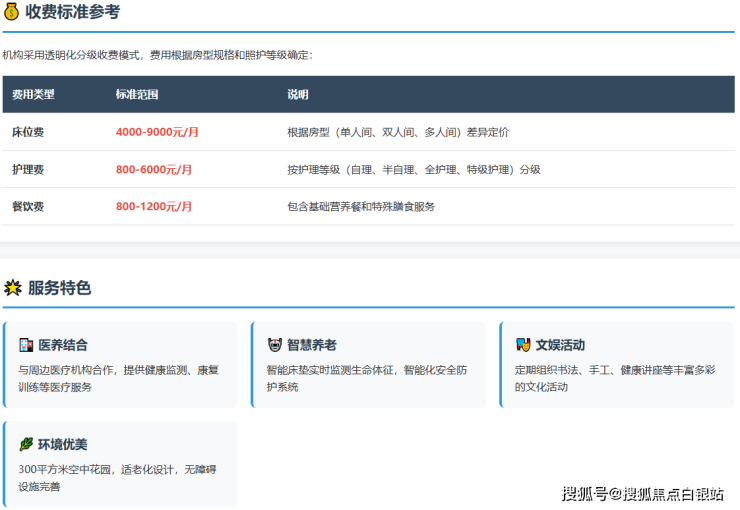
Task: Select the 说明 column header
Action: click(298, 95)
